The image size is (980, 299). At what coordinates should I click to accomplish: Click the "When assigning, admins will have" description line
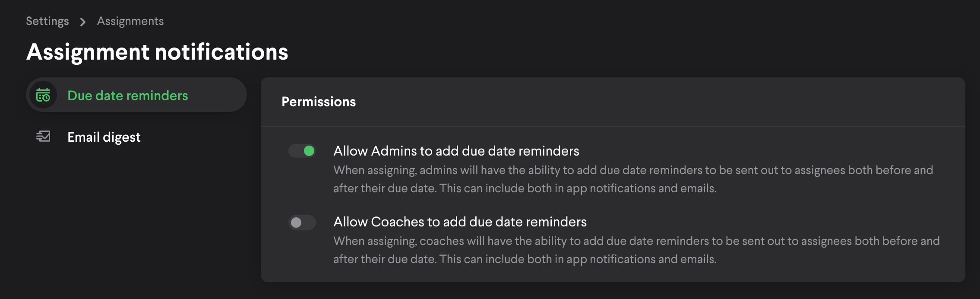[633, 170]
